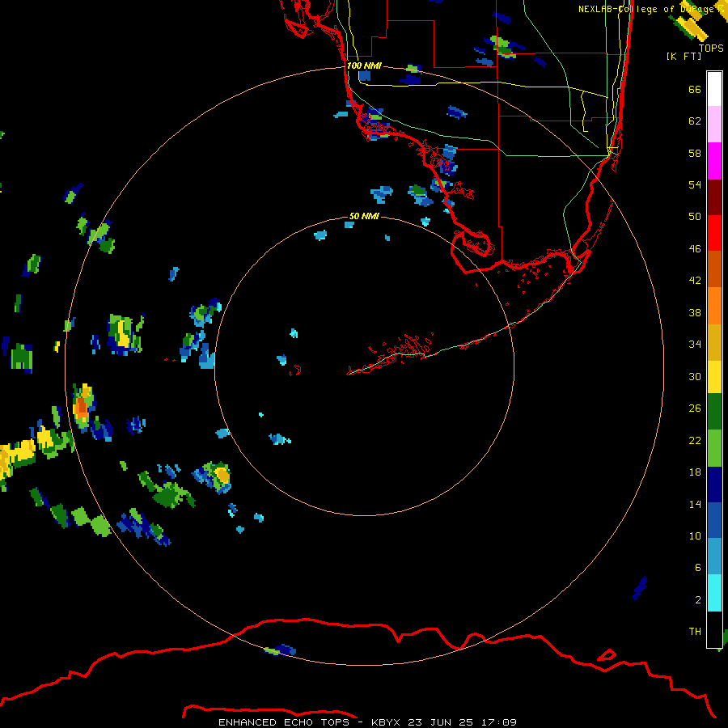The image size is (728, 728).
Task: Click the "66" scale value
Action: click(x=695, y=89)
